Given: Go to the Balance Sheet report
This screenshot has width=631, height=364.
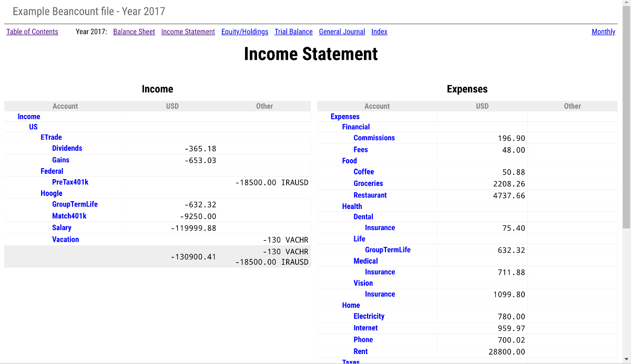Looking at the screenshot, I should click(x=134, y=32).
